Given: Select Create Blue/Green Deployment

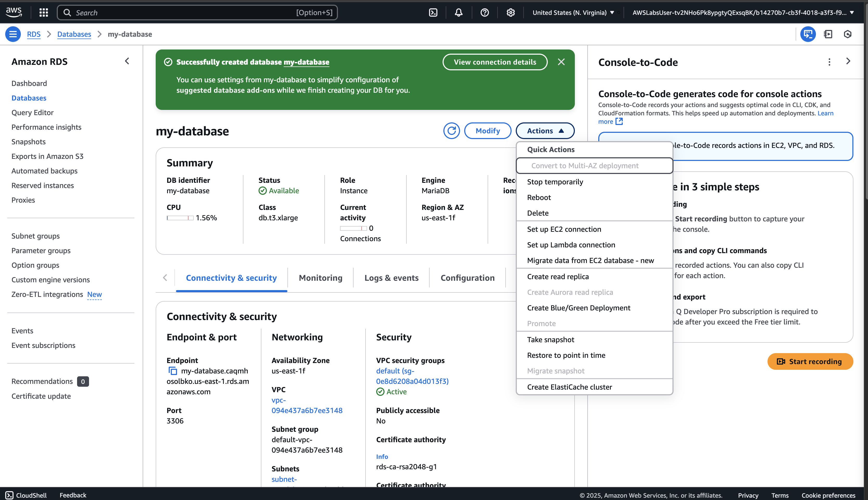Looking at the screenshot, I should 594,308.
